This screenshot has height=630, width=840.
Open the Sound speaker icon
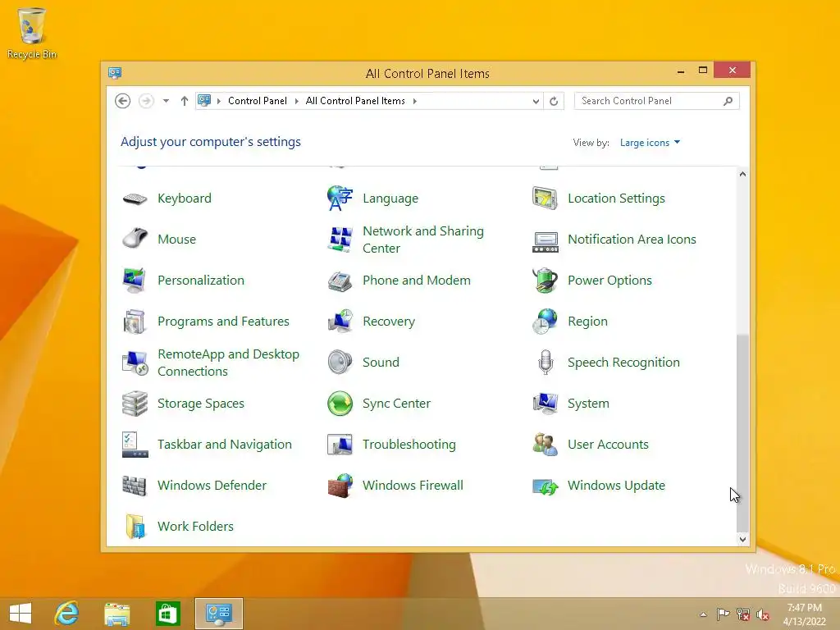(x=340, y=363)
